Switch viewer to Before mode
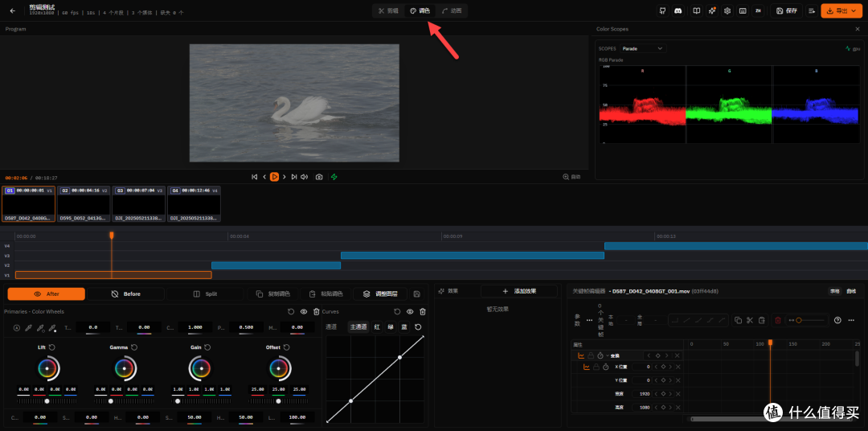This screenshot has width=868, height=431. [125, 294]
